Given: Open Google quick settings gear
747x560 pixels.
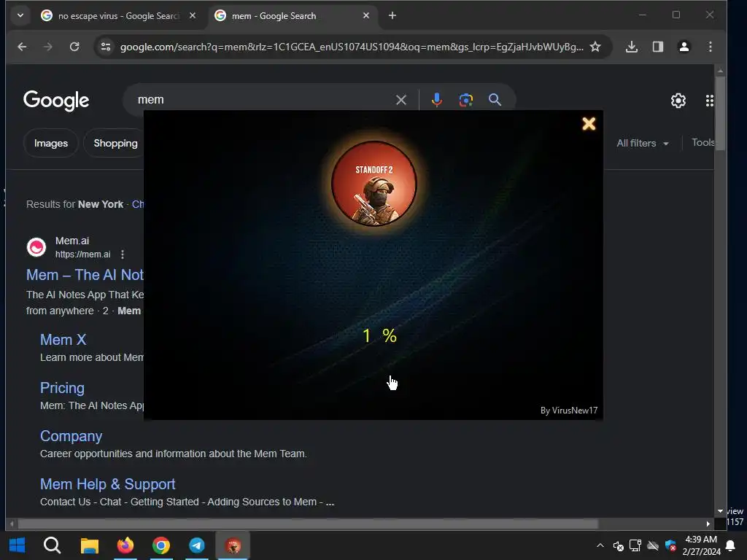Looking at the screenshot, I should pyautogui.click(x=678, y=101).
